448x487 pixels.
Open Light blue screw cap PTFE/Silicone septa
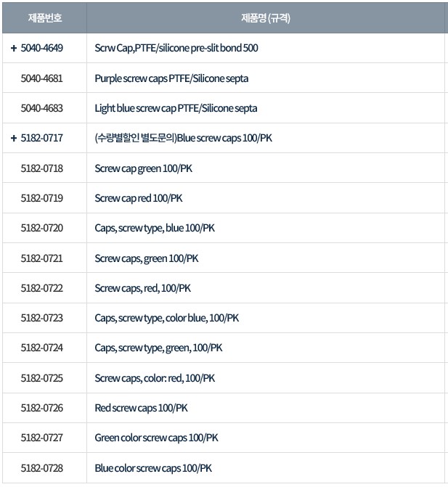(176, 108)
